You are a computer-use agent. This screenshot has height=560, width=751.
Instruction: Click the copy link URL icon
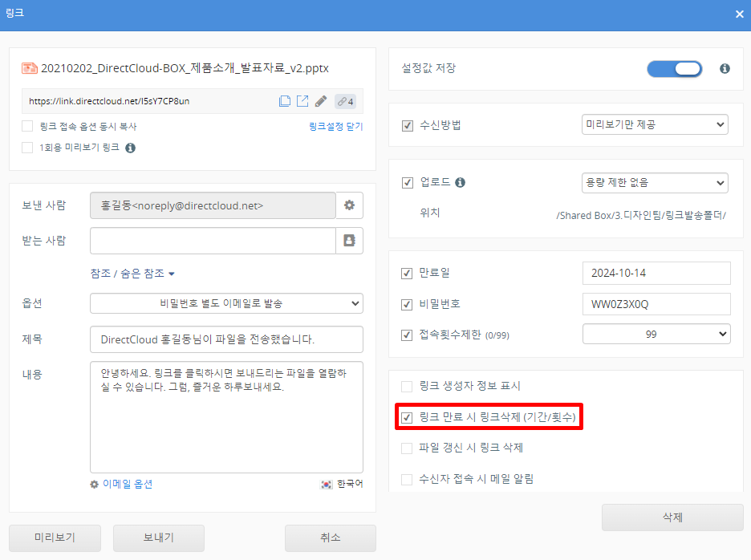click(x=285, y=101)
